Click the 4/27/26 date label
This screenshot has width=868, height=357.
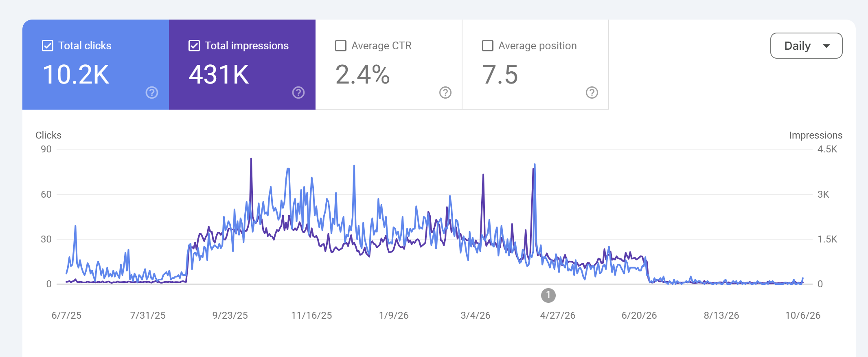[x=558, y=315]
